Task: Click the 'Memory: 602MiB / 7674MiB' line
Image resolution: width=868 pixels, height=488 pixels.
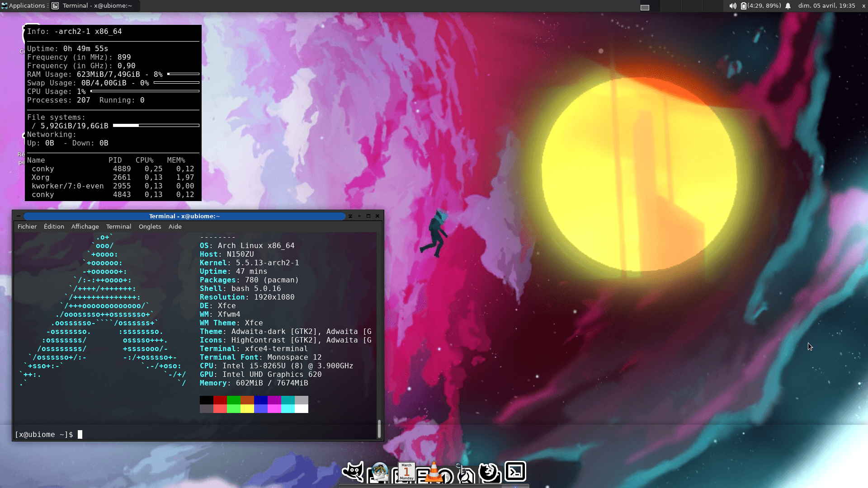Action: point(254,383)
